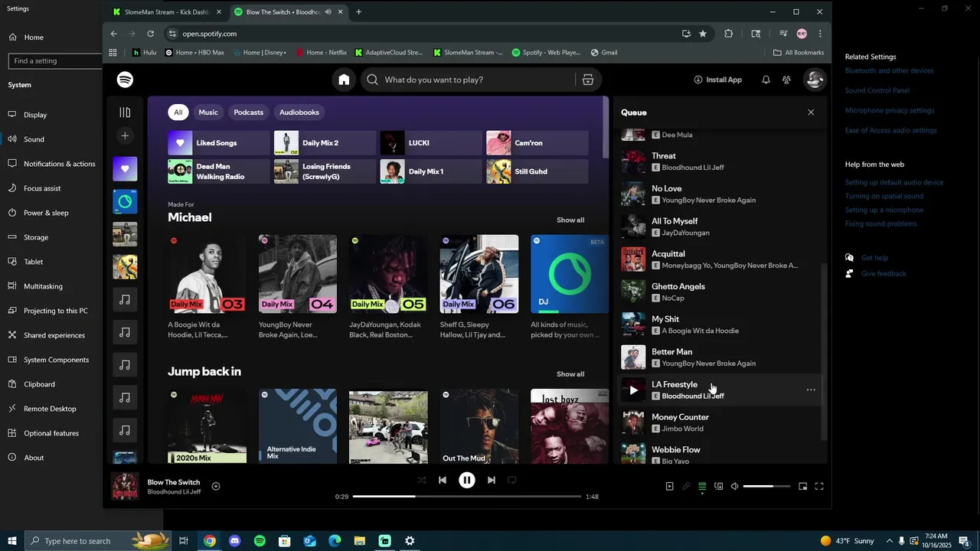Viewport: 980px width, 551px height.
Task: Open more options for LA Freestyle
Action: point(811,390)
